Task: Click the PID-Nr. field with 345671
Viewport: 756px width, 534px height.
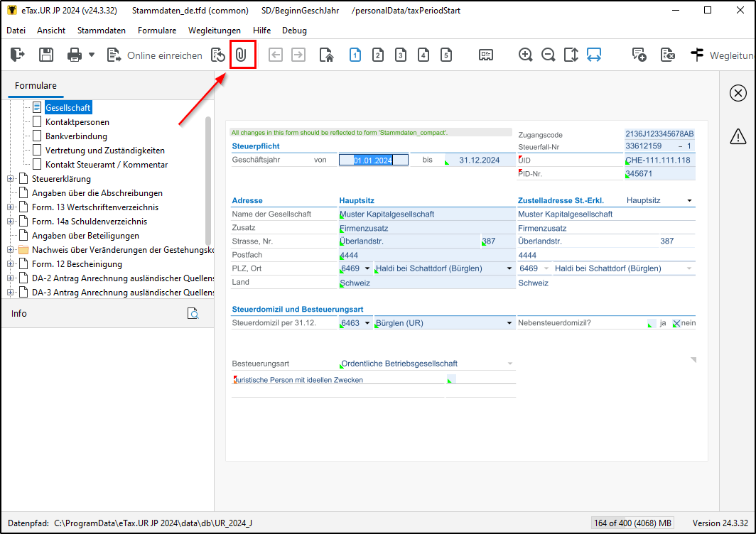Action: click(659, 173)
